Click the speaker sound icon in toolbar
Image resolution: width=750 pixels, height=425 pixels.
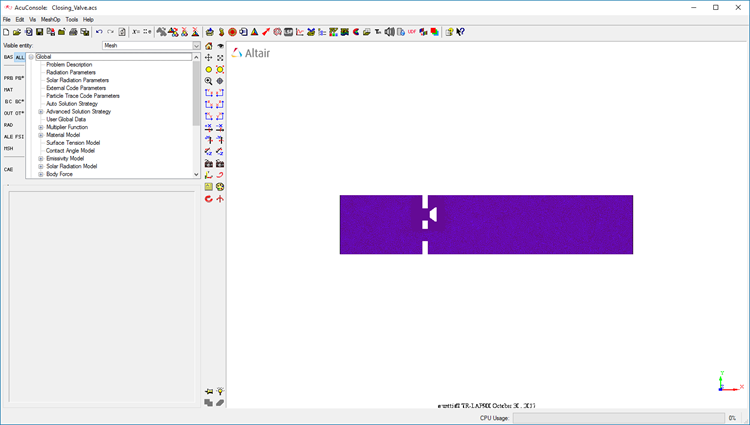390,32
